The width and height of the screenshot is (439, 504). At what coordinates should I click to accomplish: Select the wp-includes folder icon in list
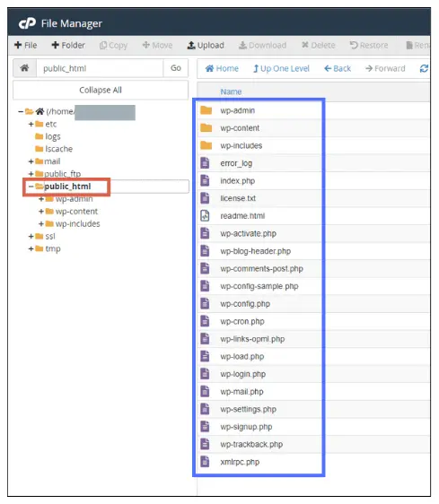[x=206, y=145]
